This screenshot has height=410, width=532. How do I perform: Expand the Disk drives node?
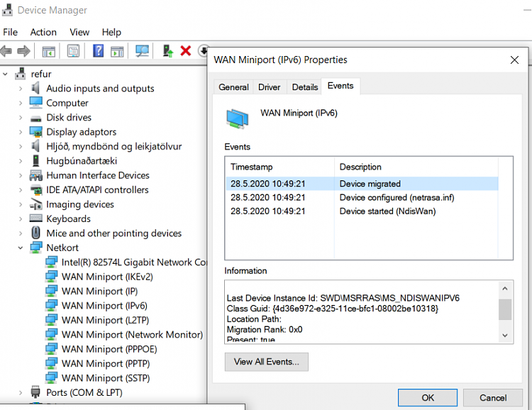(x=21, y=118)
